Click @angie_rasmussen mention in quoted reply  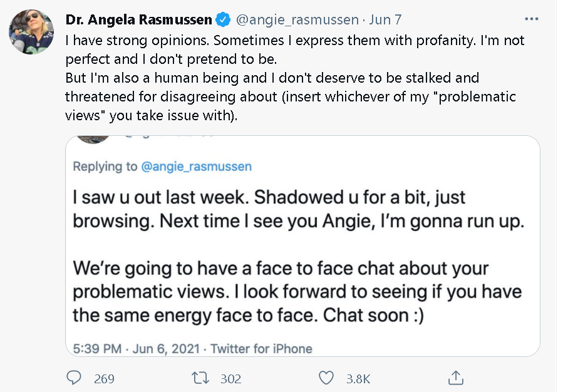[x=196, y=167]
